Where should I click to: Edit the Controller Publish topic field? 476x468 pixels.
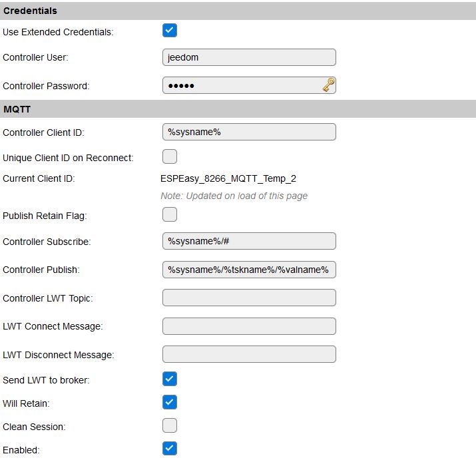pos(249,270)
